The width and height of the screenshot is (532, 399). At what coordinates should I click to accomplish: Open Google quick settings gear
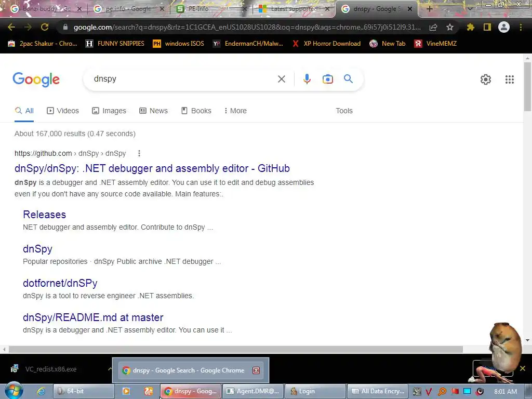coord(486,79)
